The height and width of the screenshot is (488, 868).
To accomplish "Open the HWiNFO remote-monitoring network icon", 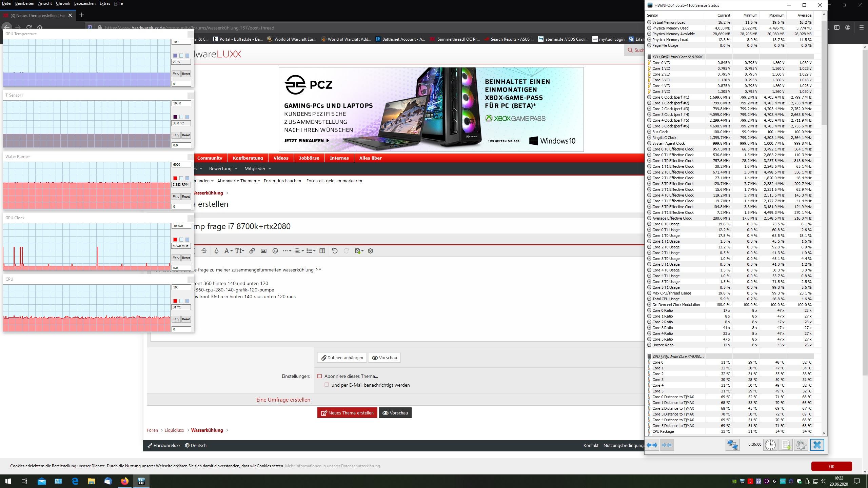I will click(732, 445).
